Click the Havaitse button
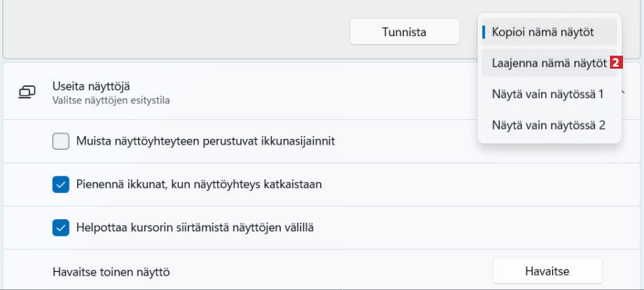Viewport: 644px width, 290px height. click(x=547, y=271)
